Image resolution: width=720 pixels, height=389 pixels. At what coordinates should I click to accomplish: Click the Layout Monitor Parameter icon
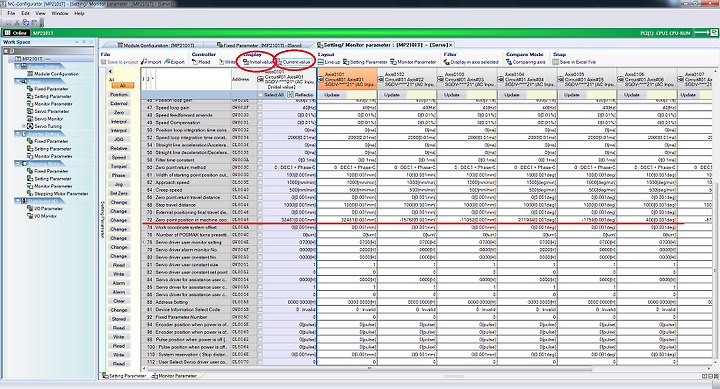[x=394, y=62]
